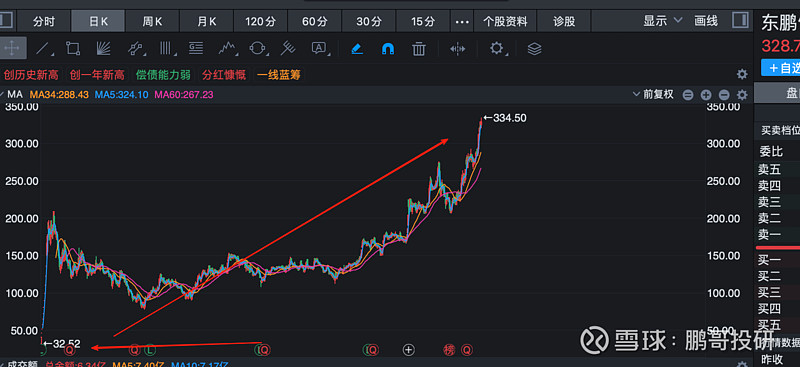Open drawing settings gear in toolbar
Viewport: 800px width, 367px height.
click(496, 49)
